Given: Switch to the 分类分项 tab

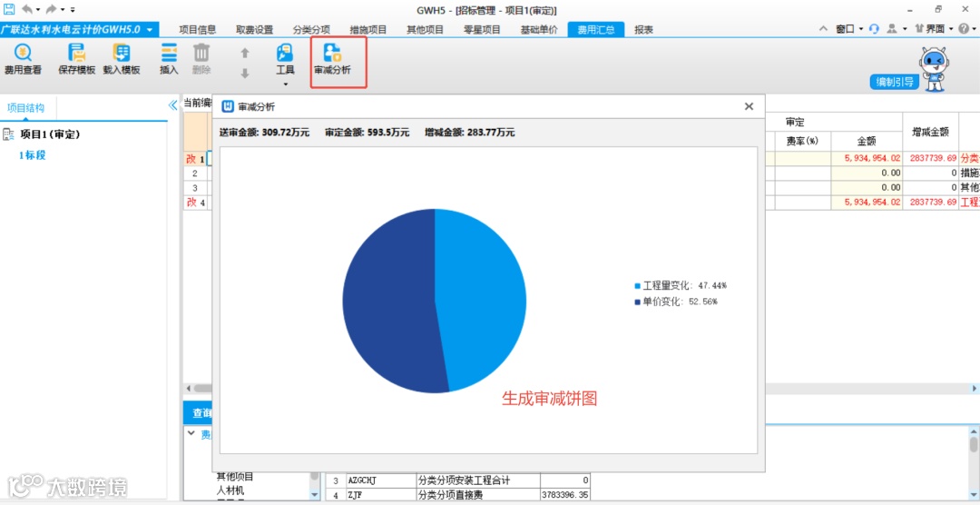Looking at the screenshot, I should [311, 29].
